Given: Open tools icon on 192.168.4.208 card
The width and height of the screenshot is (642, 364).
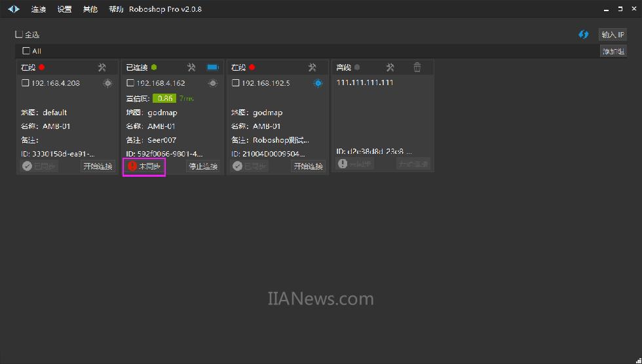Looking at the screenshot, I should tap(102, 67).
